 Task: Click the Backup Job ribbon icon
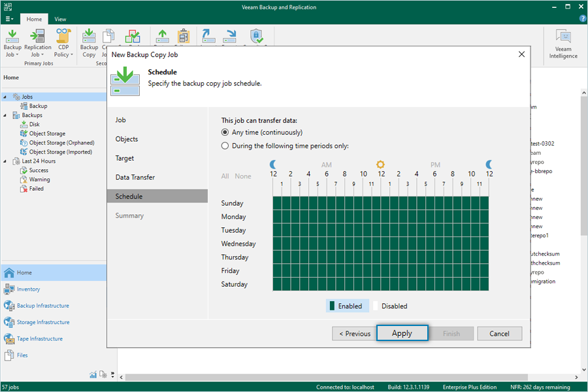pos(12,42)
